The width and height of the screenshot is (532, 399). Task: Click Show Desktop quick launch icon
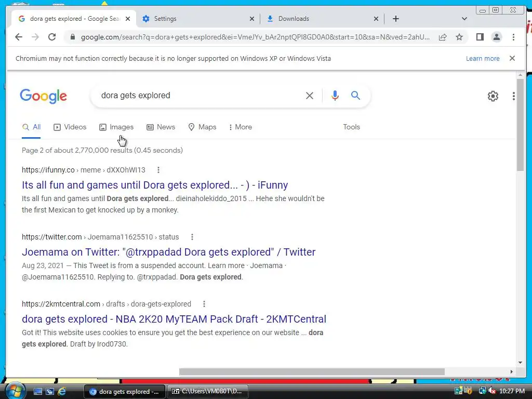(x=37, y=391)
